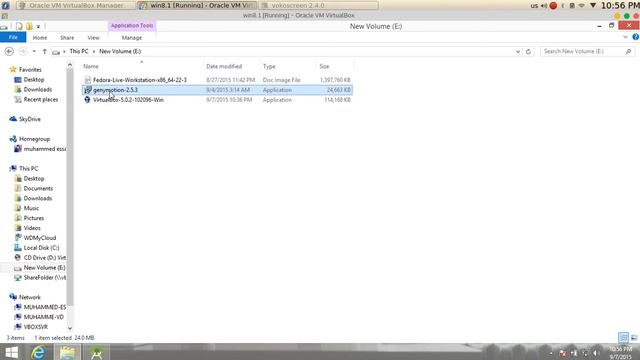Open Downloads under Favorites
The width and height of the screenshot is (640, 360).
[38, 89]
